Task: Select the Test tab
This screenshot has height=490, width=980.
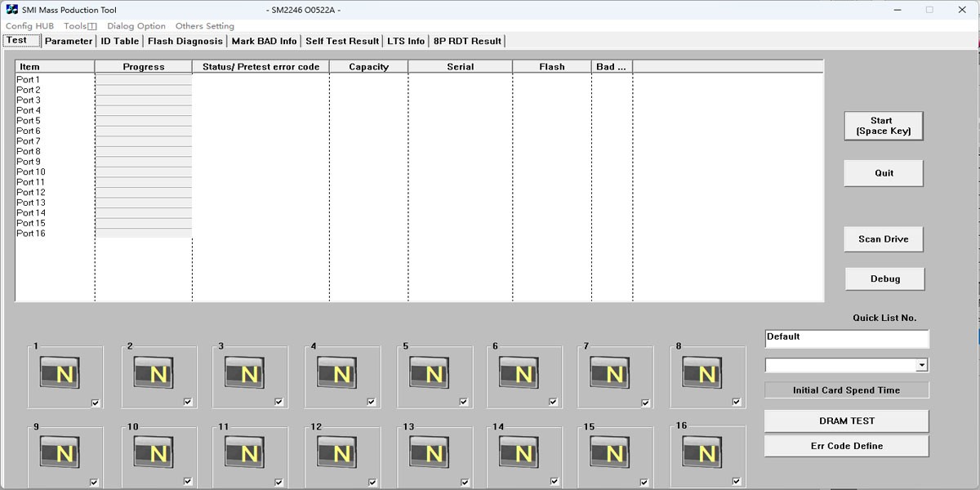Action: (x=20, y=40)
